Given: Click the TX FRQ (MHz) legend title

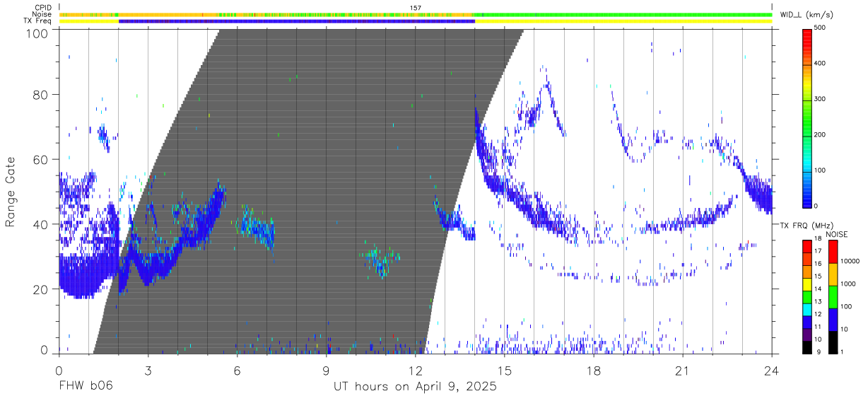Looking at the screenshot, I should point(808,226).
